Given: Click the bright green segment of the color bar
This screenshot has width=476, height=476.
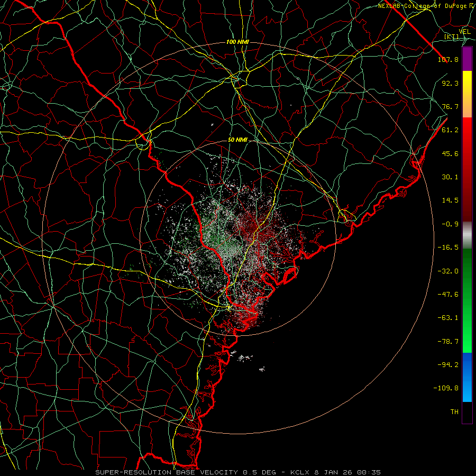Looking at the screenshot, I should [x=467, y=300].
